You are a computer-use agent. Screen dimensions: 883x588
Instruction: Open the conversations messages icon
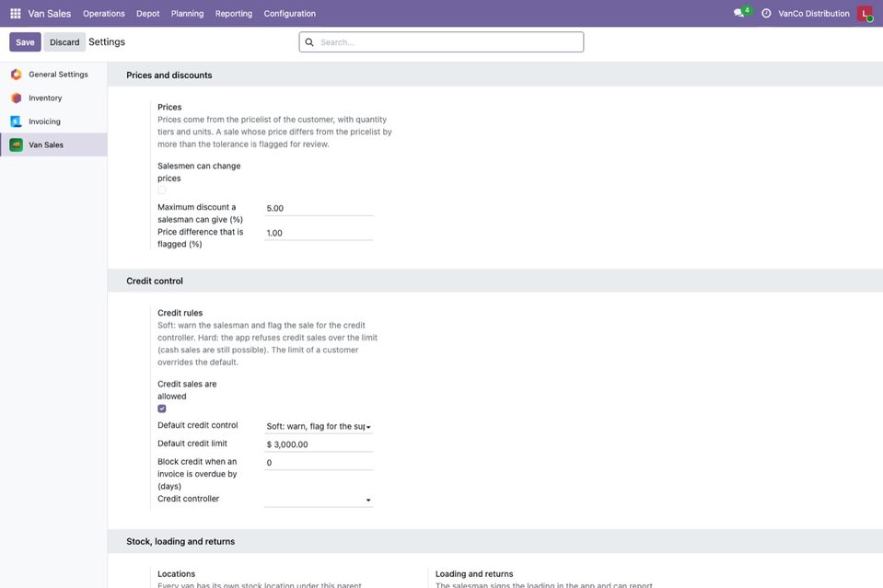point(738,13)
